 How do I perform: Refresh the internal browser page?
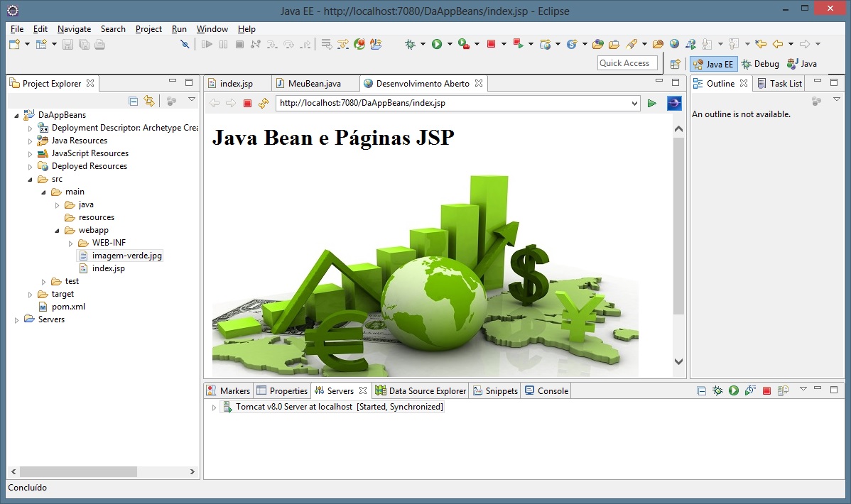[x=264, y=104]
